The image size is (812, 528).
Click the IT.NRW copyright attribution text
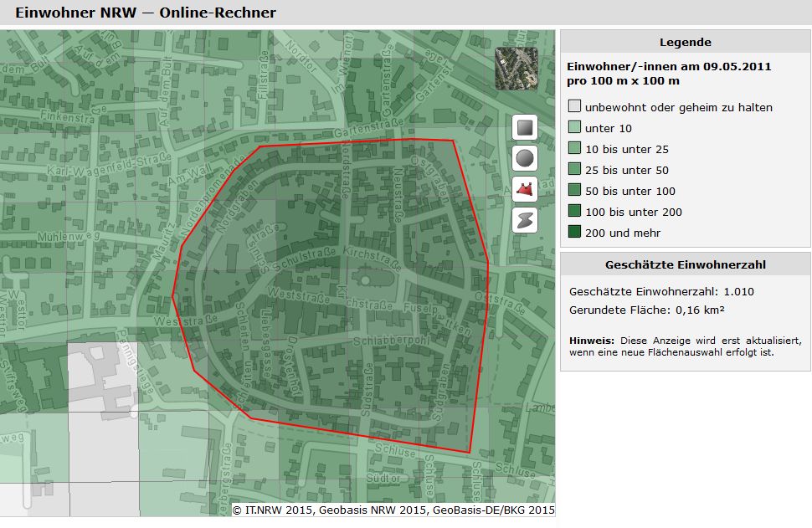(393, 510)
